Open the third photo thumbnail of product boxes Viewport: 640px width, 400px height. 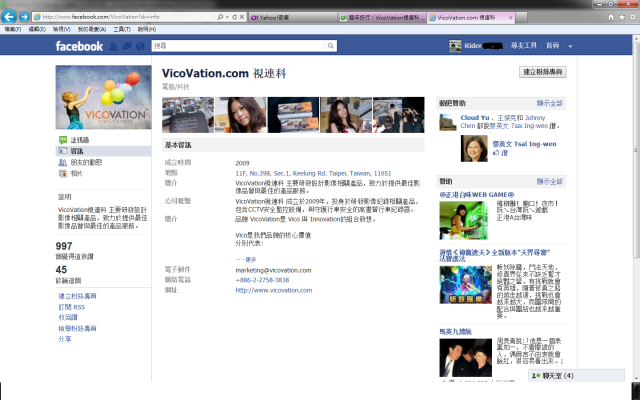pos(293,115)
